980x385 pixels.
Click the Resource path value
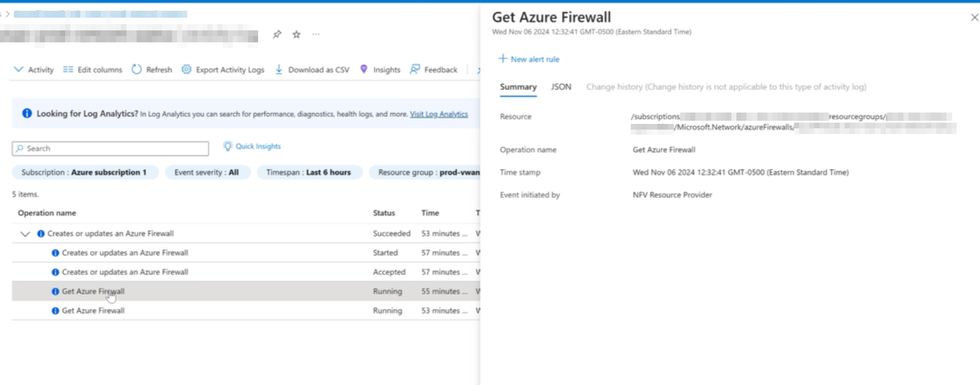click(x=793, y=123)
